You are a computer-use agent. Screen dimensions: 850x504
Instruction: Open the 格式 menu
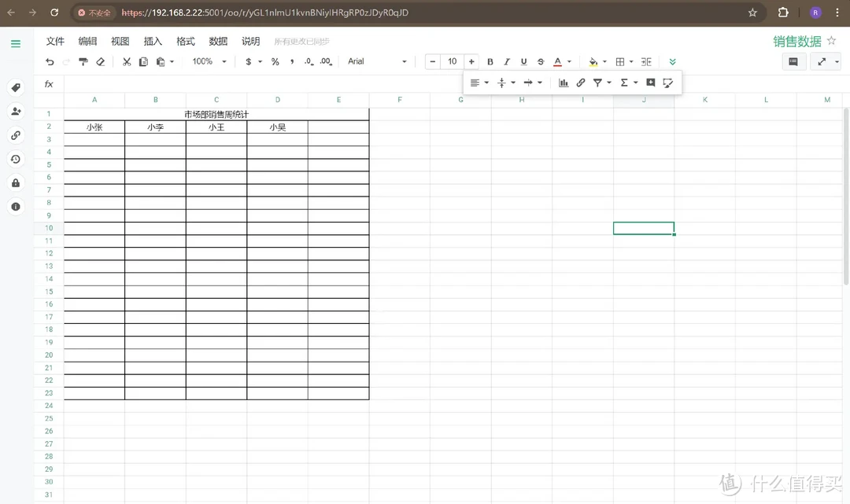[186, 41]
